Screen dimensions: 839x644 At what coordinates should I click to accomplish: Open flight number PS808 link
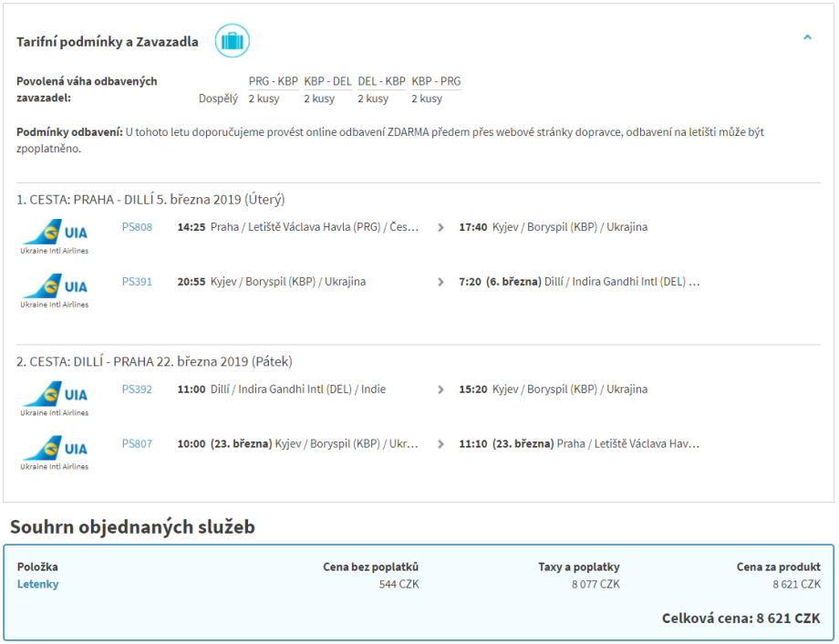pos(137,227)
